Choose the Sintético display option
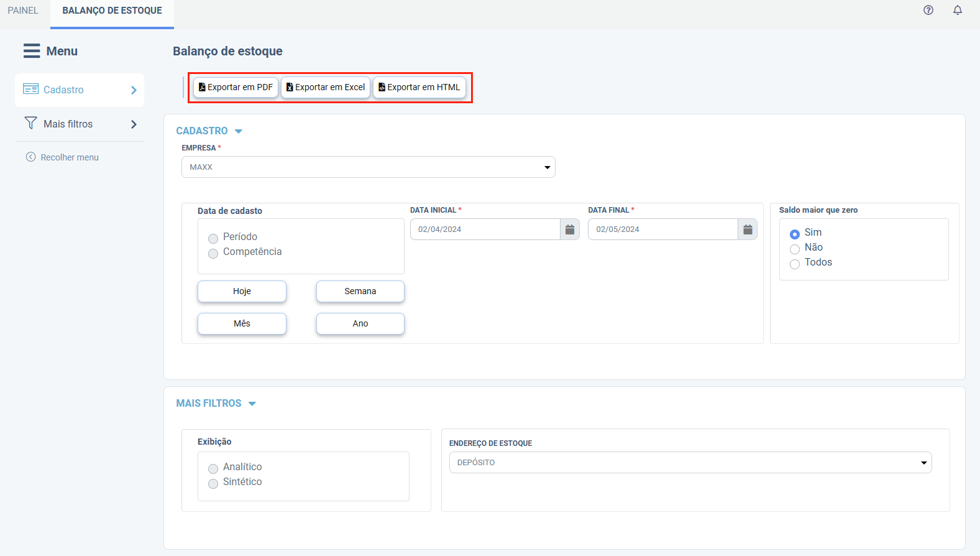Screen dimensions: 980x556 click(x=213, y=483)
